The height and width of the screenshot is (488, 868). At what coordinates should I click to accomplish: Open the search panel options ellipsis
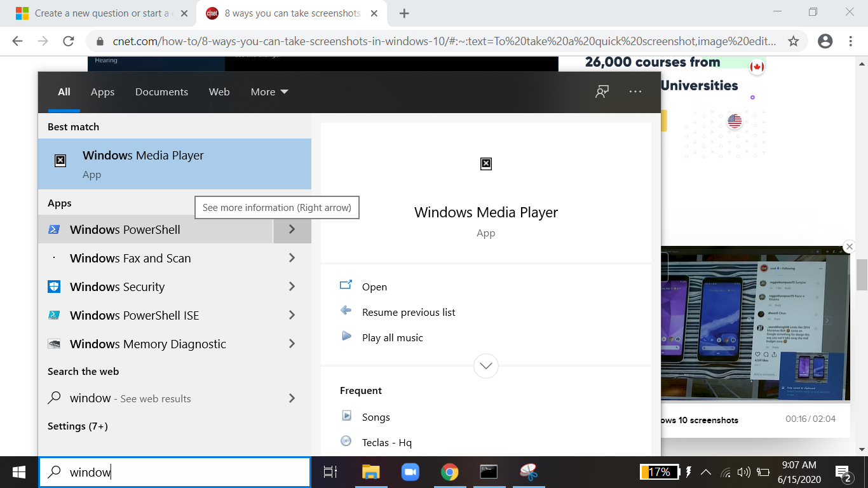coord(635,91)
